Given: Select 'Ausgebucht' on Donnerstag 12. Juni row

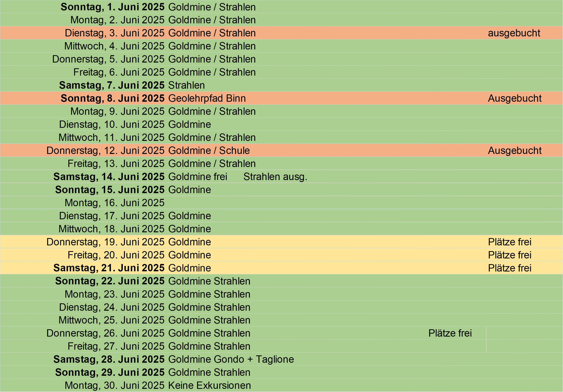Looking at the screenshot, I should (x=514, y=150).
